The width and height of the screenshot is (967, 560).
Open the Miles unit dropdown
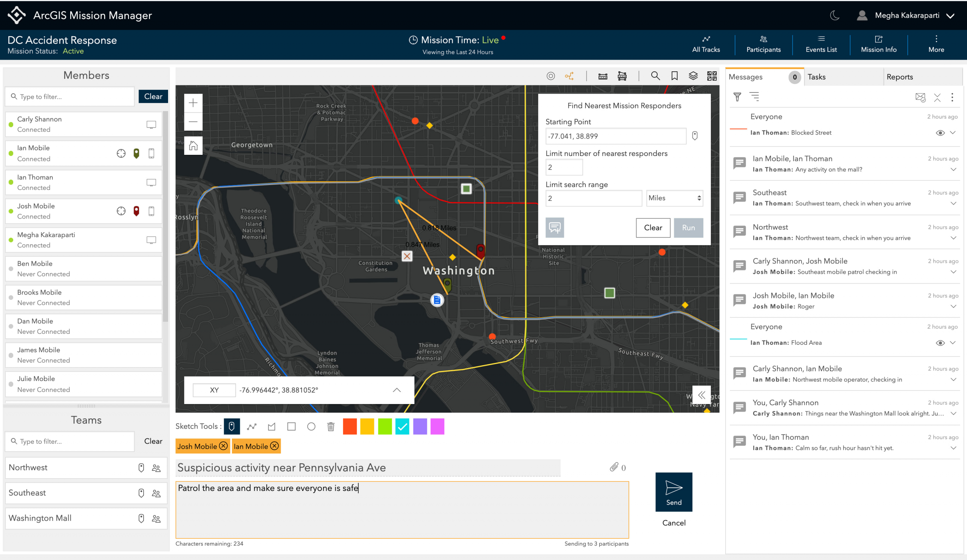pyautogui.click(x=674, y=198)
